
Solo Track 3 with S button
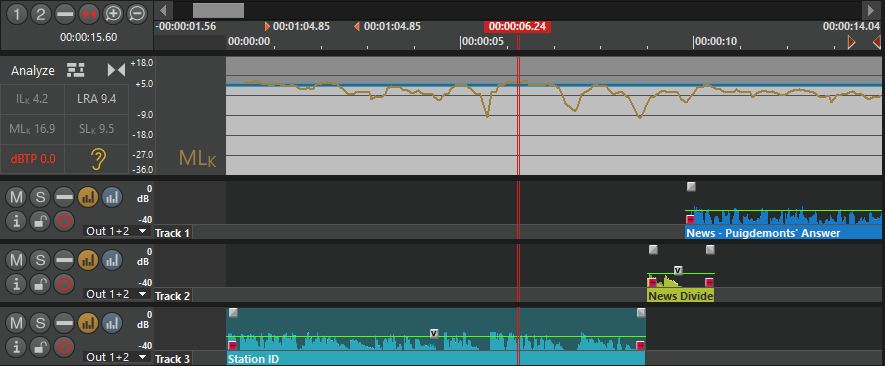pyautogui.click(x=40, y=323)
